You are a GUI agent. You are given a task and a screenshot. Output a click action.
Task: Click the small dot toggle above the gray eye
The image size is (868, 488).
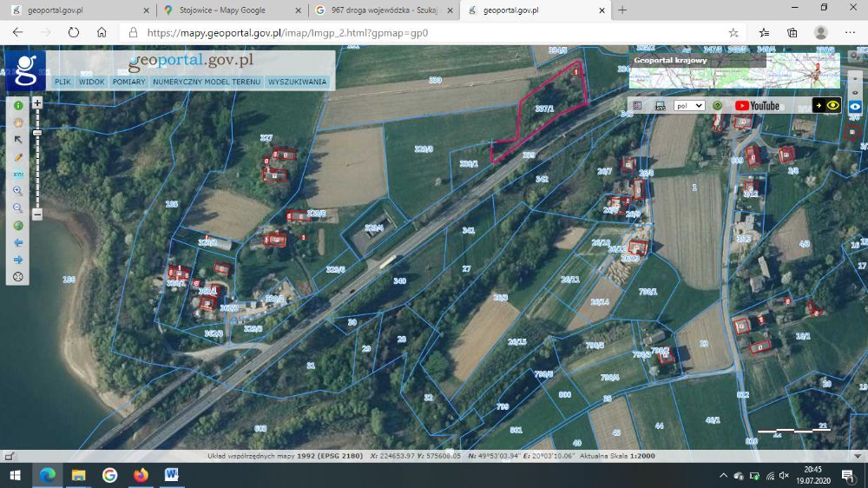point(855,79)
